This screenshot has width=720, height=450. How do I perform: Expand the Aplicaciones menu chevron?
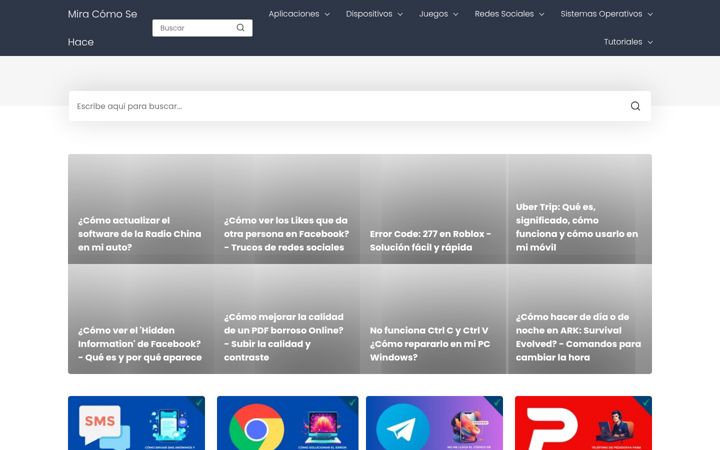(327, 14)
